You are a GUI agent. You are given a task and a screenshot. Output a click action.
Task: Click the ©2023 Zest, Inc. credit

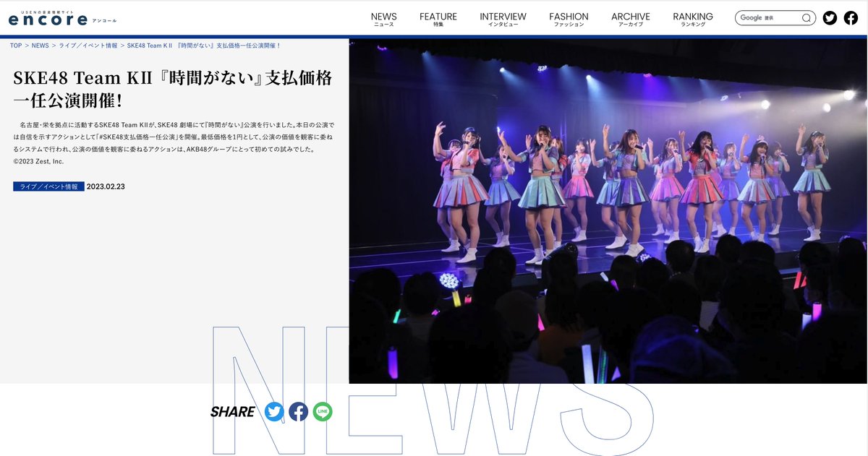(38, 161)
